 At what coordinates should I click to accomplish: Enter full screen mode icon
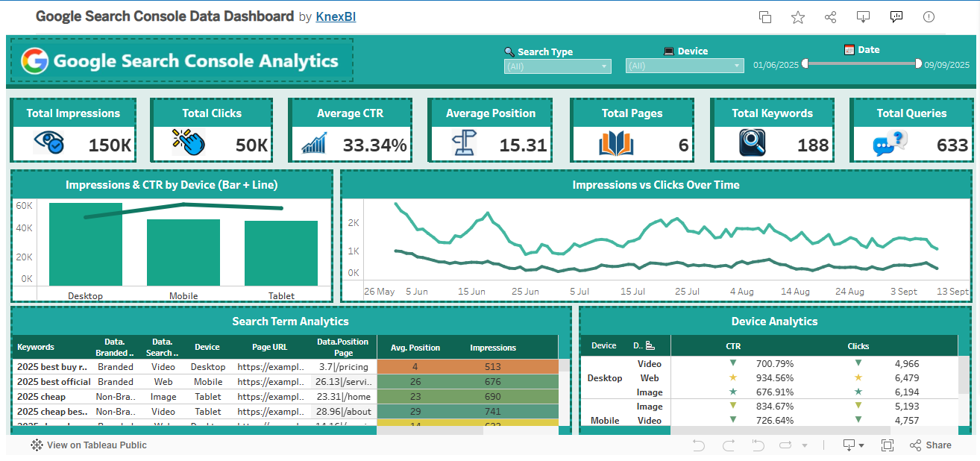click(887, 445)
